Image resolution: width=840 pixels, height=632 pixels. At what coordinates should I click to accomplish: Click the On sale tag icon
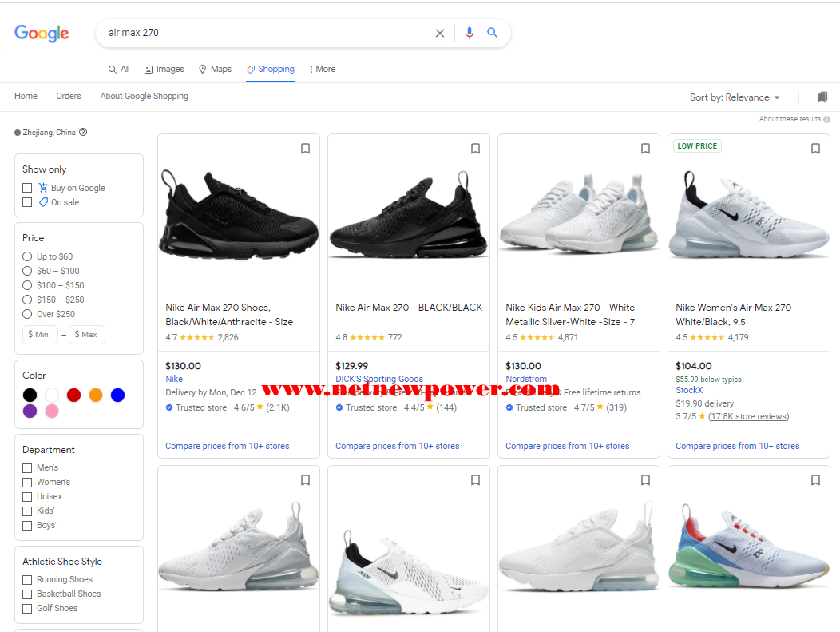click(x=43, y=202)
